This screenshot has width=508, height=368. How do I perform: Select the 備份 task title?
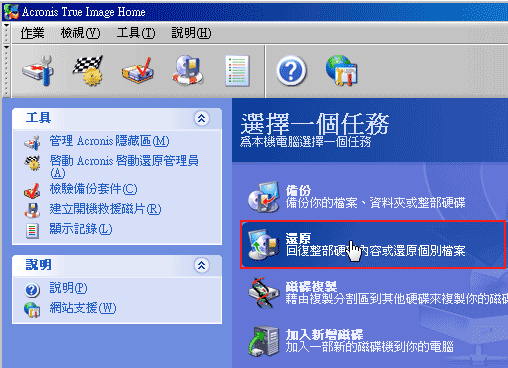pos(298,191)
